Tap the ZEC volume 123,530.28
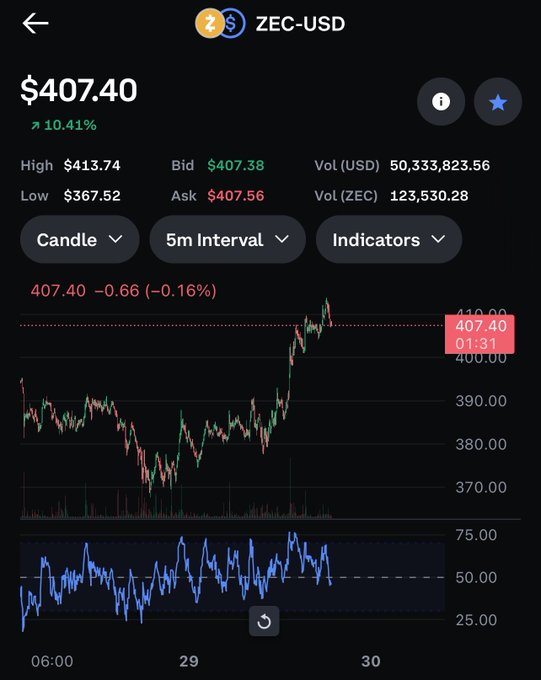541x680 pixels. point(429,196)
